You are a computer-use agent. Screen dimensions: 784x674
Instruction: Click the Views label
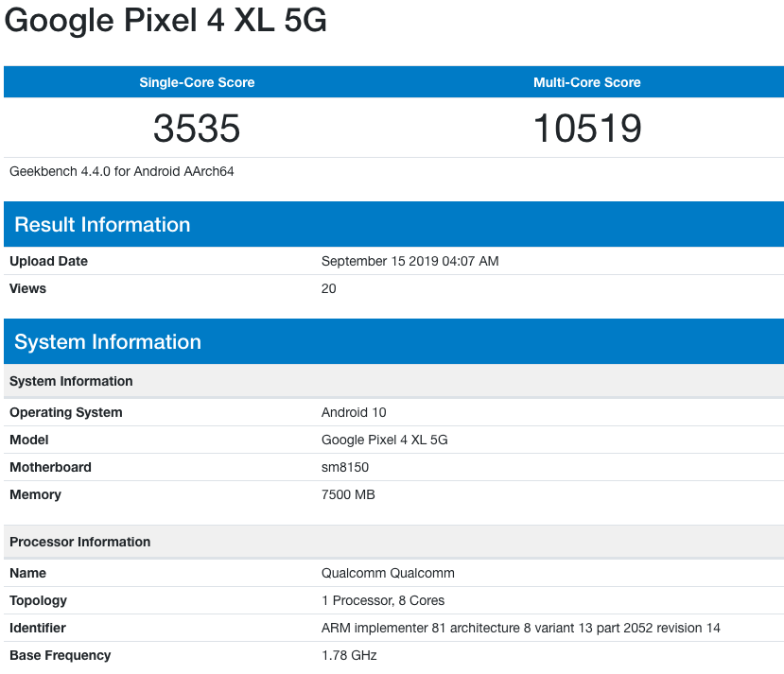click(27, 288)
